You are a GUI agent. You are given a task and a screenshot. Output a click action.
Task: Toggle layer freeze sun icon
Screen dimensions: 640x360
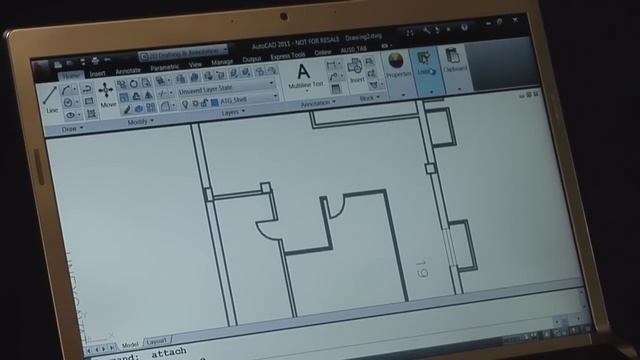point(195,104)
